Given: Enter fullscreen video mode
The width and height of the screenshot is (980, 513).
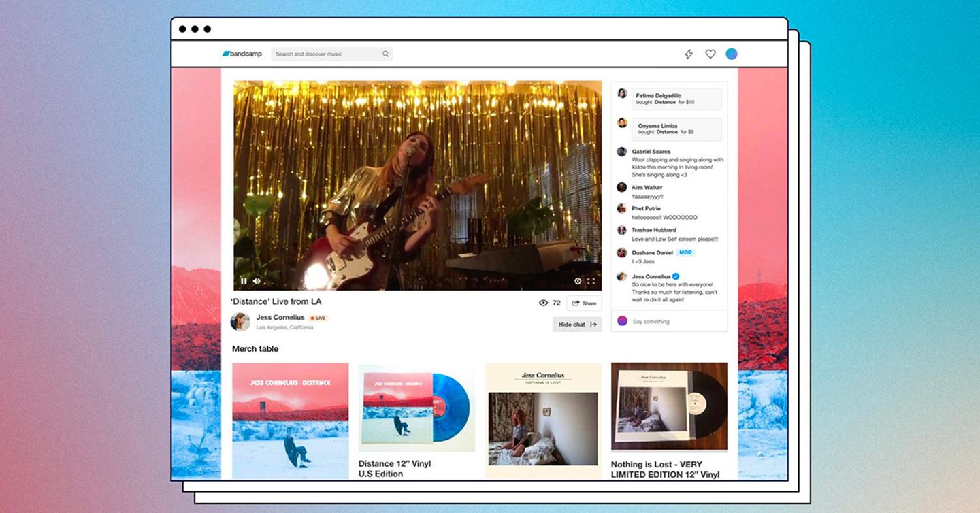Looking at the screenshot, I should [x=591, y=280].
